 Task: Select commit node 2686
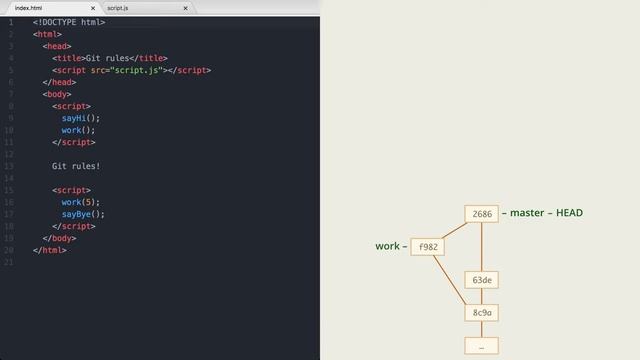coord(482,214)
